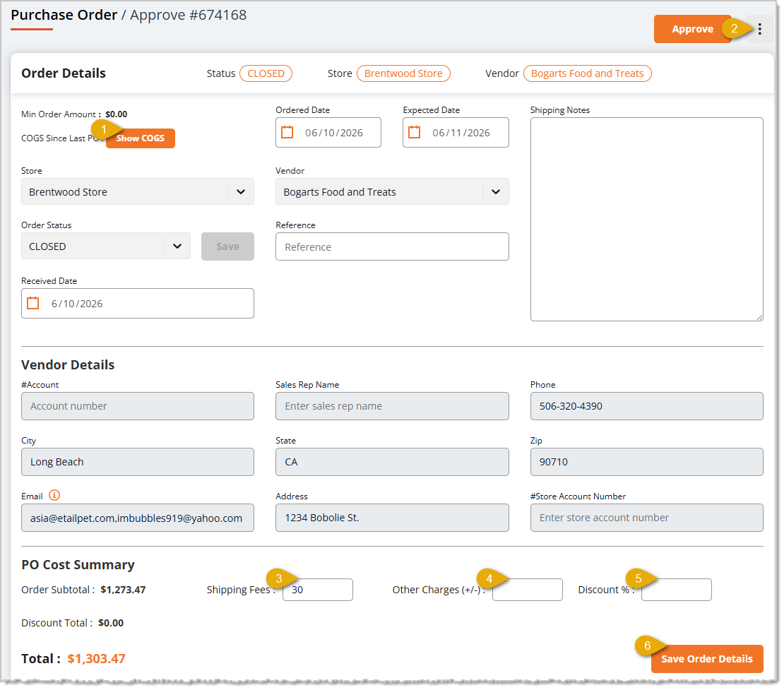Click the Brentwood Store badge in header
784x690 pixels.
[x=403, y=73]
